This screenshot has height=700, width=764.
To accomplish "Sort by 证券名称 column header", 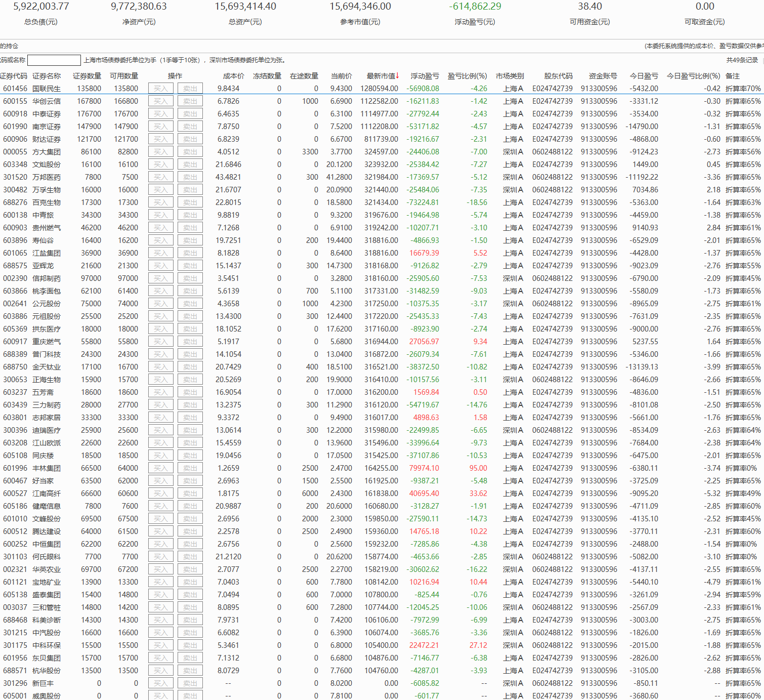I will [47, 76].
